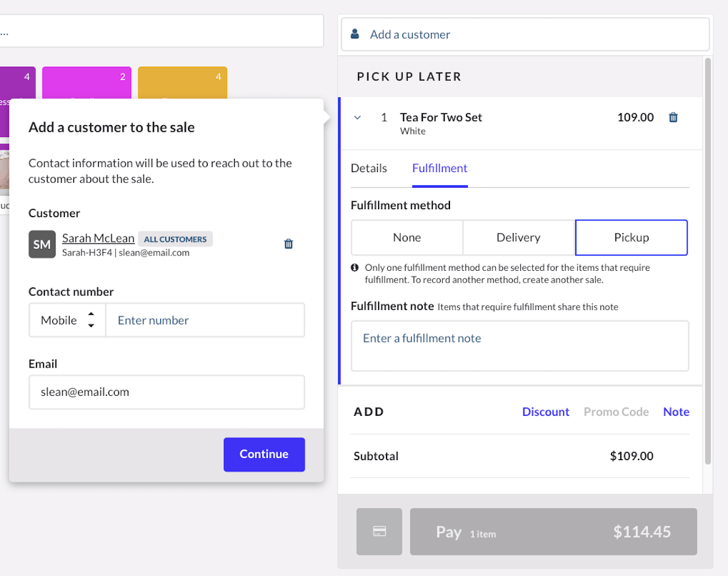Open the Sarah McLean customer link
728x576 pixels.
pos(98,238)
